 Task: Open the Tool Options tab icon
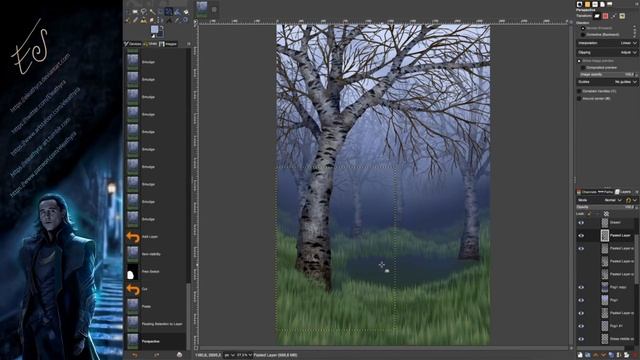click(579, 4)
